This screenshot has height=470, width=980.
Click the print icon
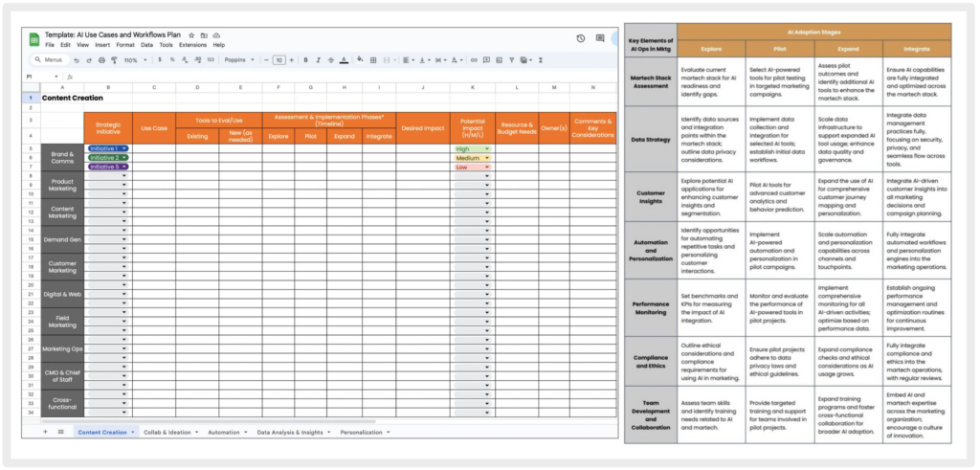(101, 59)
